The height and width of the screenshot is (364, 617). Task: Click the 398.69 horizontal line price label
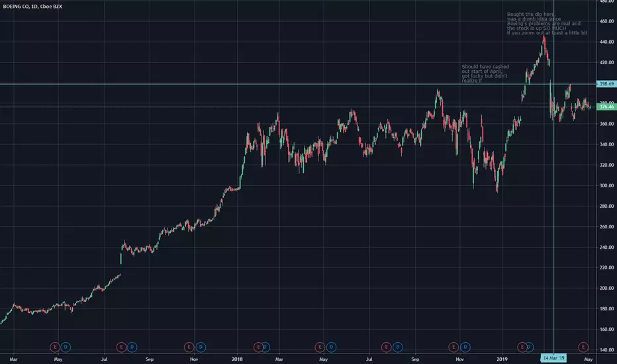coord(607,84)
